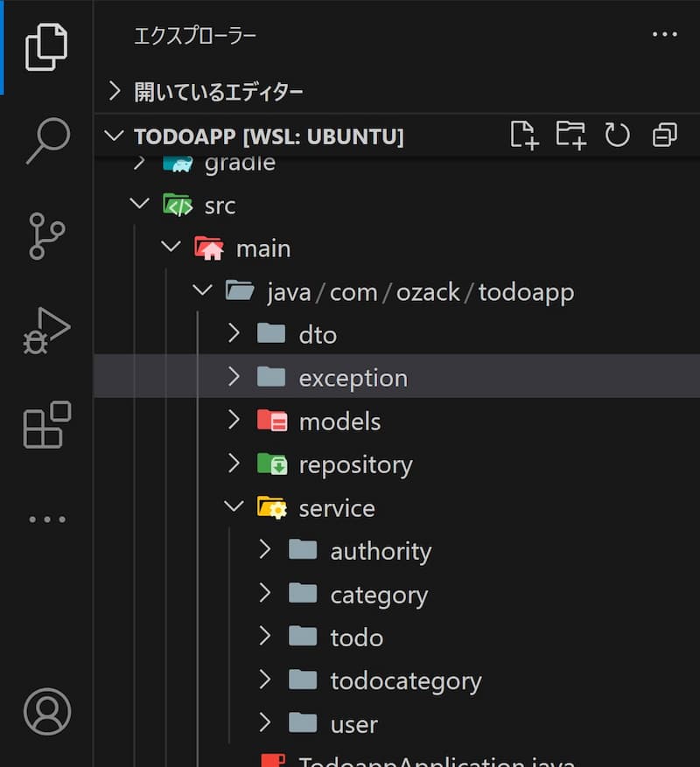Open the Explorer view in activity bar
The height and width of the screenshot is (767, 700).
(x=46, y=47)
